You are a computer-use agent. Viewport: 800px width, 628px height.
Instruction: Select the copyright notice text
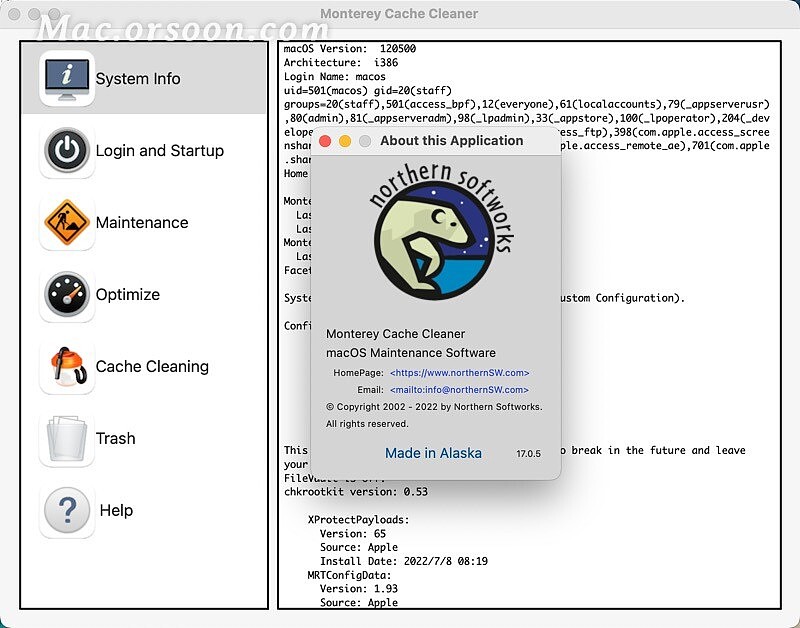click(433, 407)
